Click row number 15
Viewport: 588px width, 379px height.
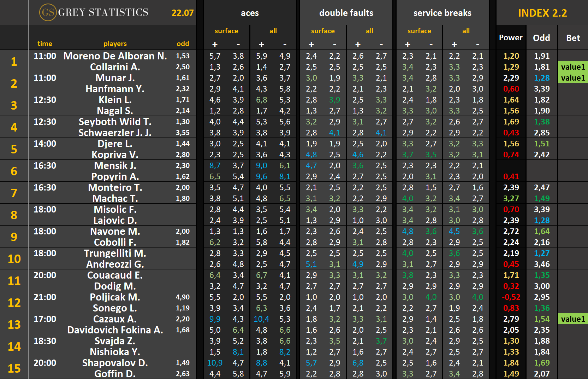[14, 368]
